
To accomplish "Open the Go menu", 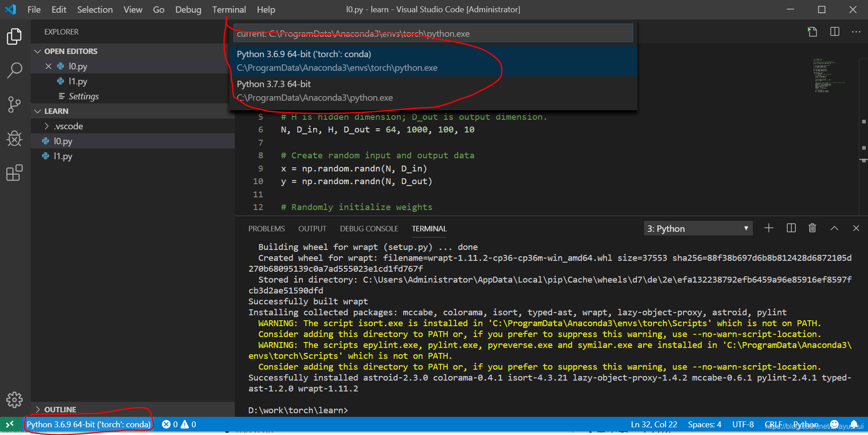I will pos(159,10).
